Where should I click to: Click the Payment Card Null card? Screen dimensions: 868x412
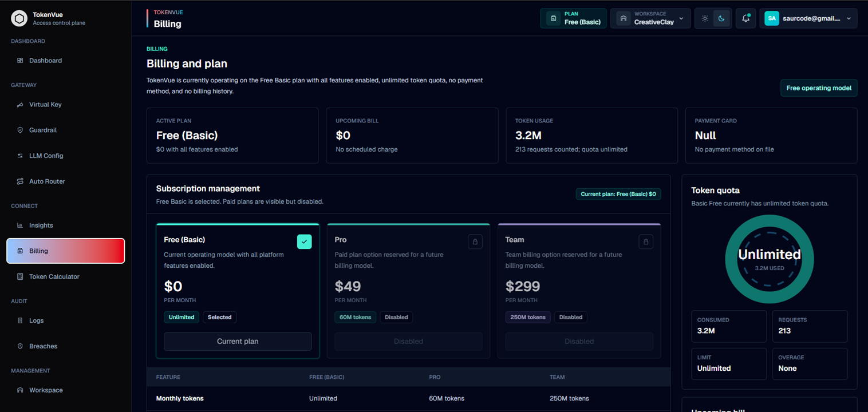pyautogui.click(x=771, y=136)
